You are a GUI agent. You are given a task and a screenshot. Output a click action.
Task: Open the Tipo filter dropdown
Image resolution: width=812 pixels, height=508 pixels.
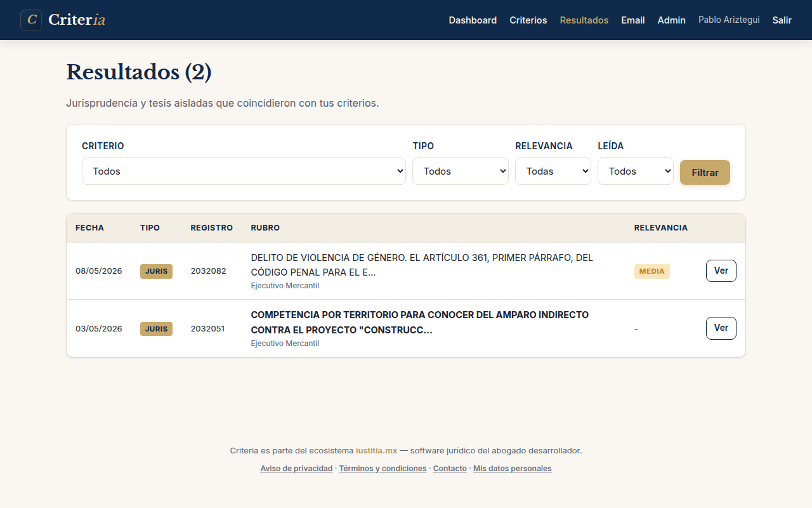tap(461, 171)
